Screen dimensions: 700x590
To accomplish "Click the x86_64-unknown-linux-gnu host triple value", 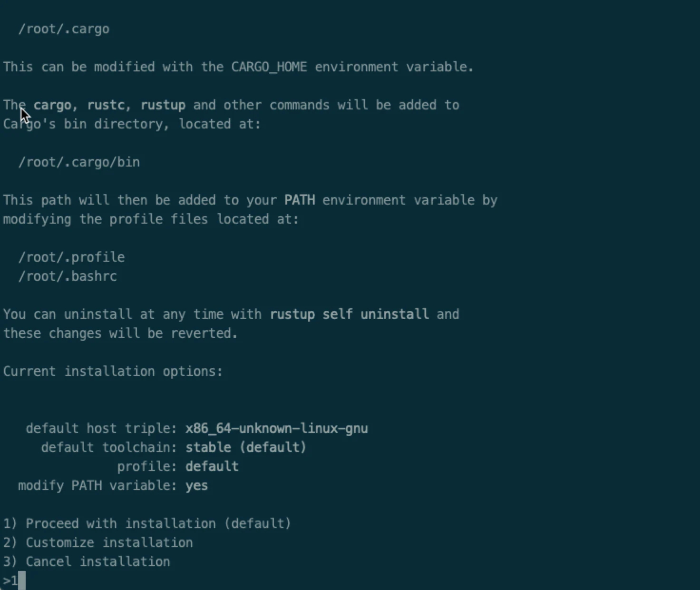I will pos(277,429).
